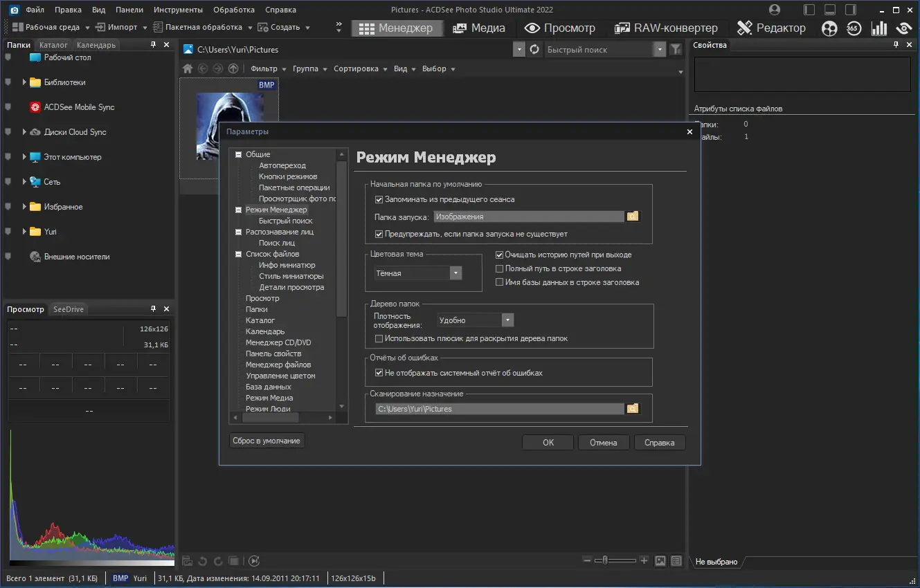Click the rotate right icon in bottom toolbar
The height and width of the screenshot is (588, 920).
[218, 561]
